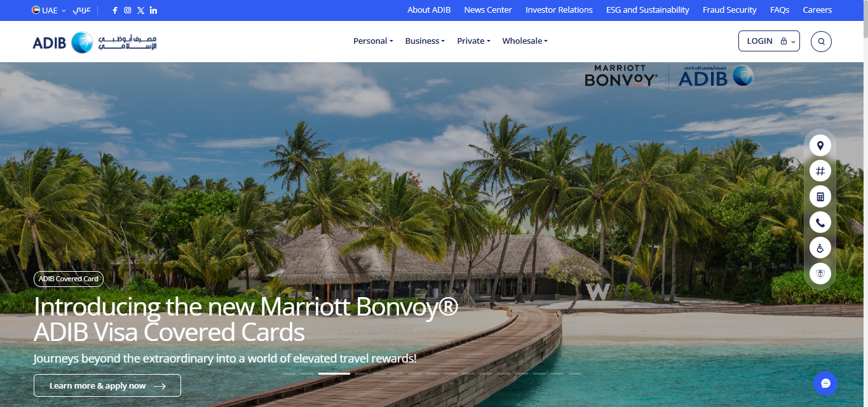
Task: Click the ADIB logo on hero banner
Action: (x=715, y=76)
